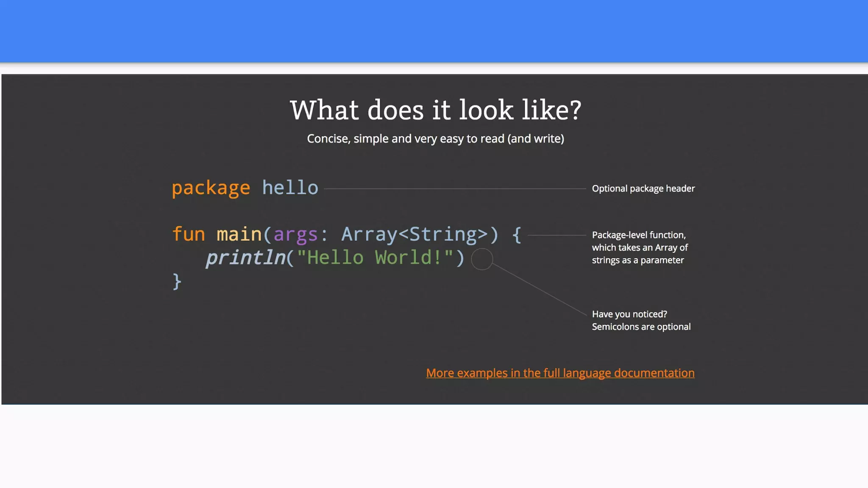Viewport: 868px width, 488px height.
Task: Click the 'main' function name
Action: [x=239, y=234]
